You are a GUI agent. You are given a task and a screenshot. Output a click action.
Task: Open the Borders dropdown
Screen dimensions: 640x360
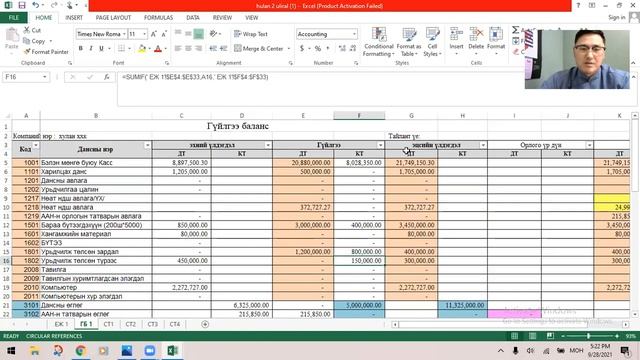click(x=129, y=49)
